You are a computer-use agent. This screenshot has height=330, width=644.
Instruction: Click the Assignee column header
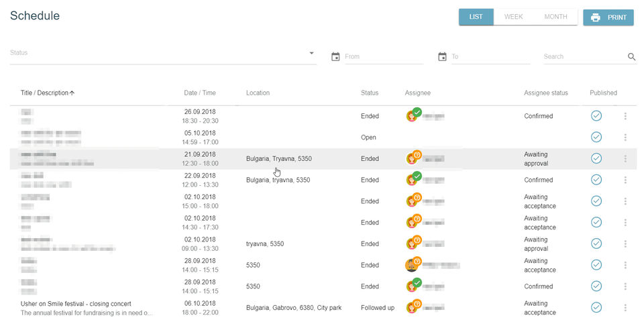pyautogui.click(x=418, y=93)
